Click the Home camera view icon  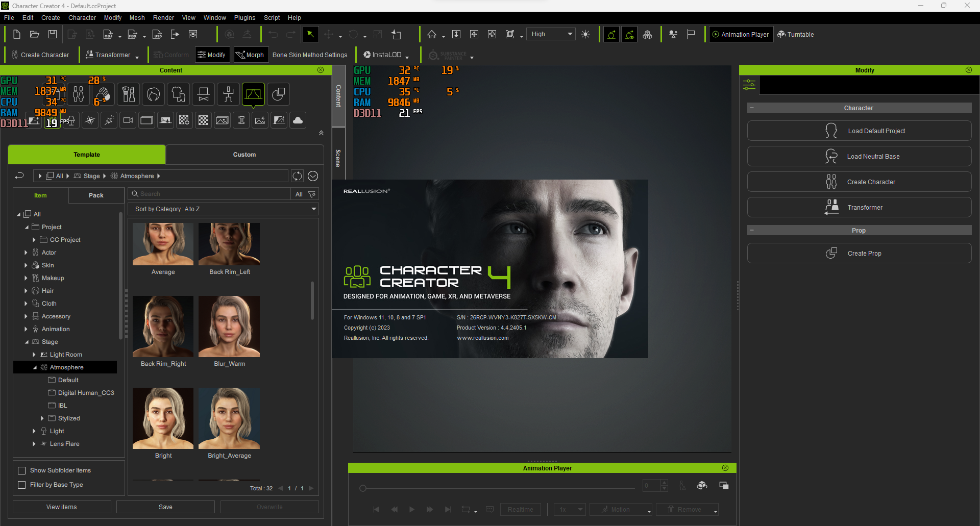(x=432, y=34)
